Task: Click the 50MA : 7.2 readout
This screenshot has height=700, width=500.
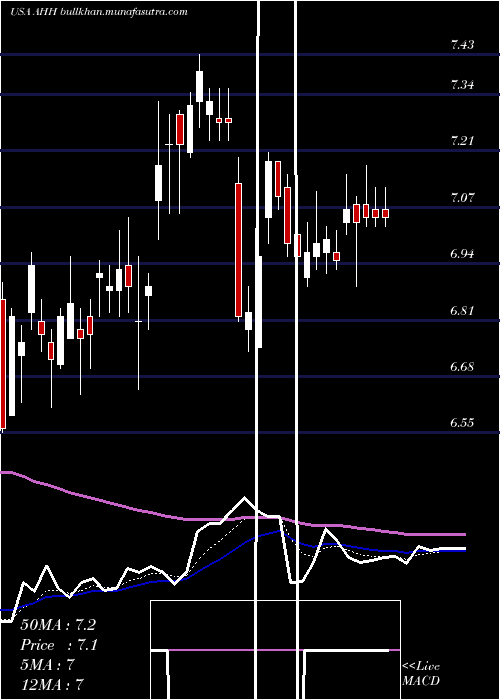Action: click(x=58, y=625)
